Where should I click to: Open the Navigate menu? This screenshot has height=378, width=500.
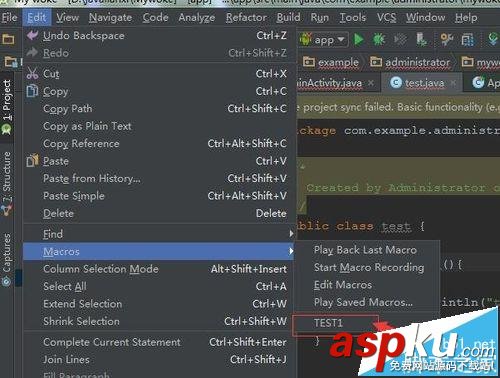tap(110, 17)
